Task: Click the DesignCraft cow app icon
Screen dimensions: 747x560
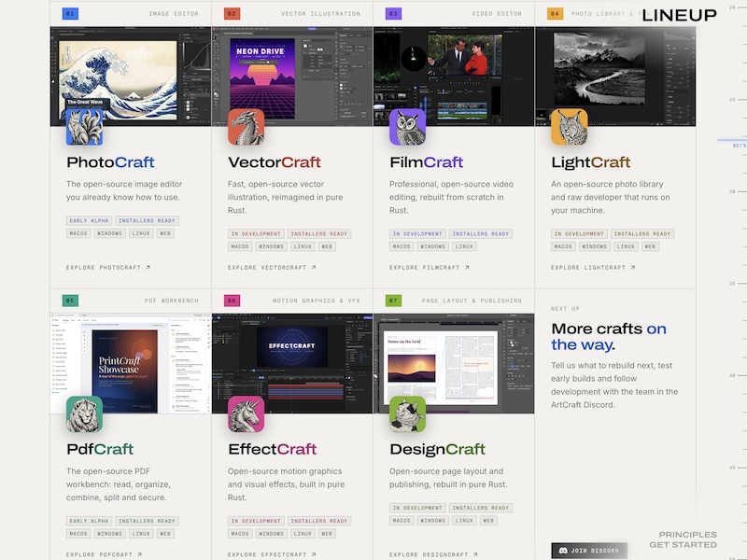Action: (x=407, y=414)
